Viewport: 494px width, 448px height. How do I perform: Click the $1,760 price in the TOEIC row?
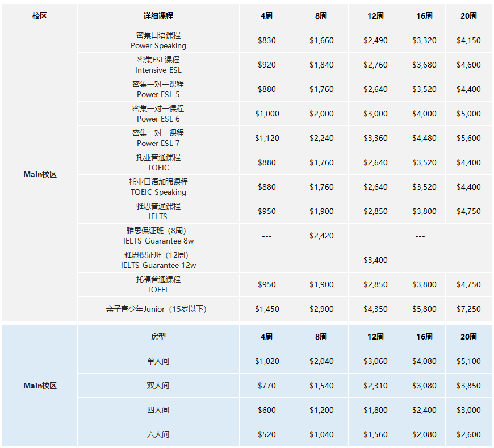click(321, 162)
